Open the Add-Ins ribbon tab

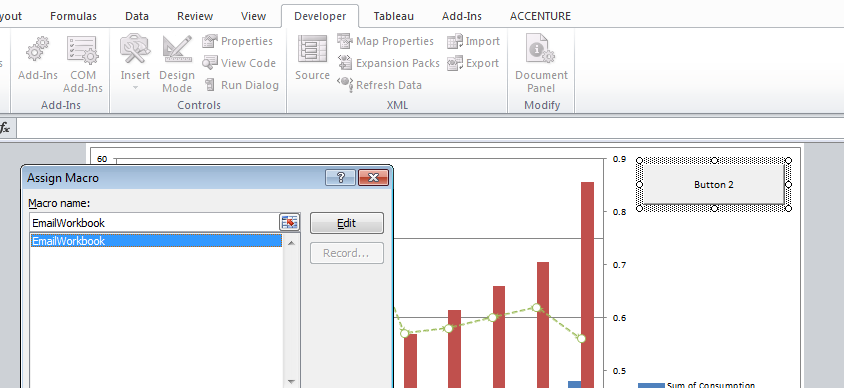462,16
